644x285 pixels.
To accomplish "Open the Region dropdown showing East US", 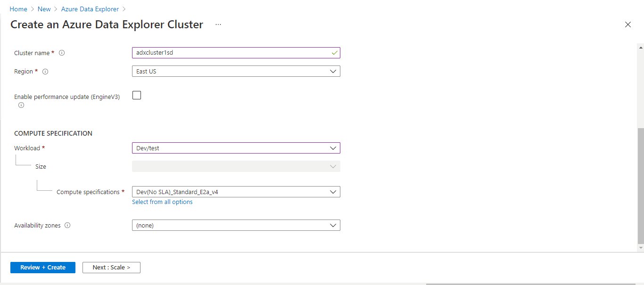I will pos(236,71).
